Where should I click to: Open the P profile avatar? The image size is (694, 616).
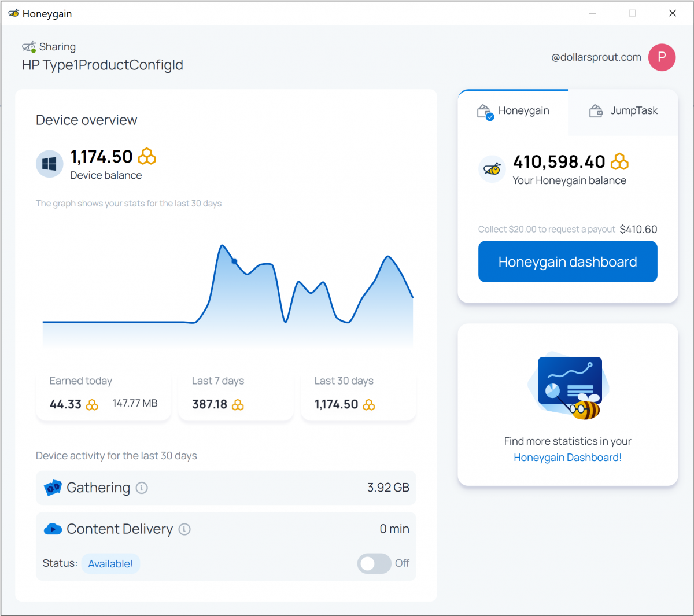(x=662, y=57)
